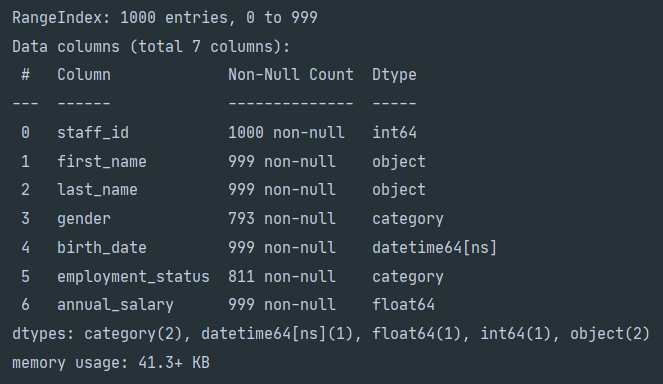
Task: Select the 'employment_status' column name
Action: (133, 277)
